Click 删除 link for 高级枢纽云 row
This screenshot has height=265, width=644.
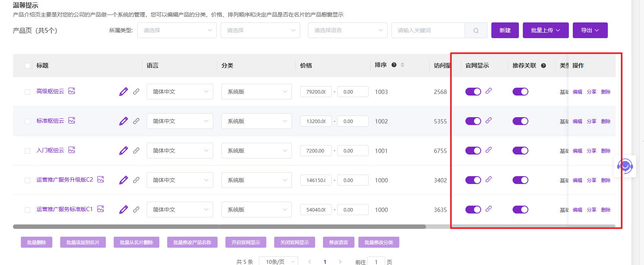tap(606, 92)
